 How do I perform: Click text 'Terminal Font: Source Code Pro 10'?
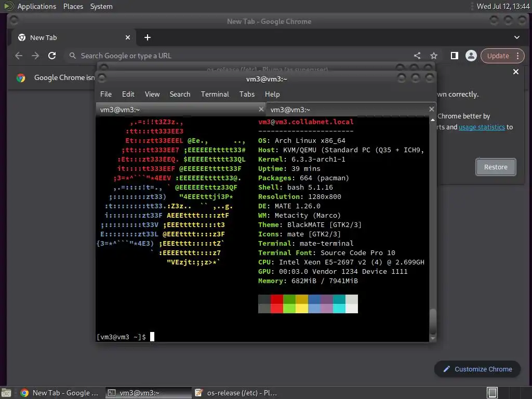[x=326, y=253]
